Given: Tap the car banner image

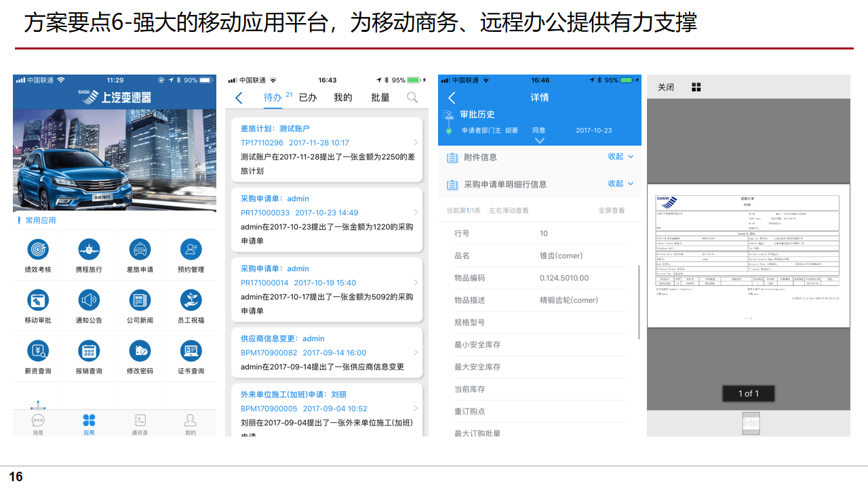Looking at the screenshot, I should (x=115, y=160).
